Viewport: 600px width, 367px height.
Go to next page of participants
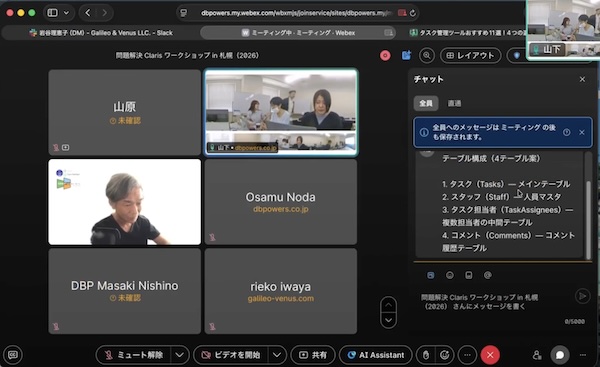[x=388, y=320]
